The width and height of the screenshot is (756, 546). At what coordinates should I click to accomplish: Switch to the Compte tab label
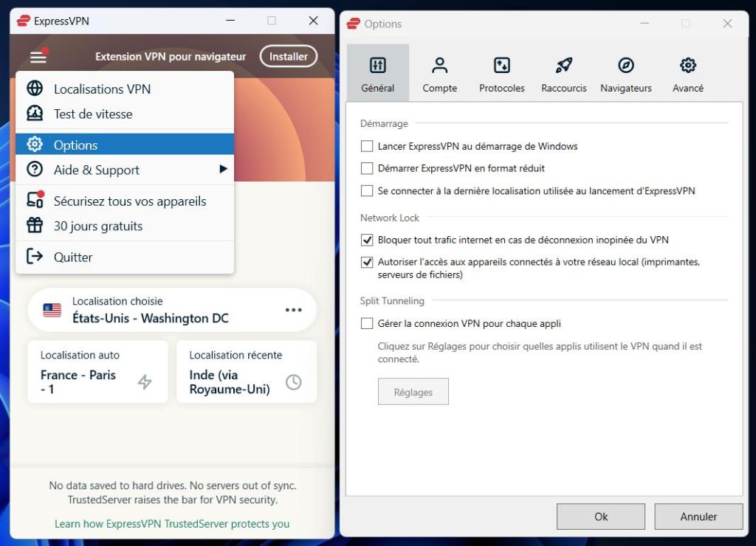point(440,89)
